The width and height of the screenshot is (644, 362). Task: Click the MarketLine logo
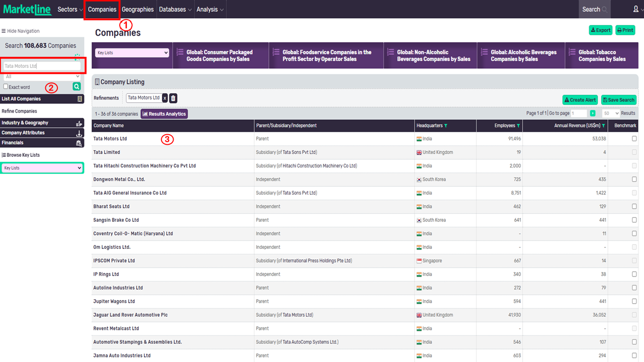[x=27, y=9]
